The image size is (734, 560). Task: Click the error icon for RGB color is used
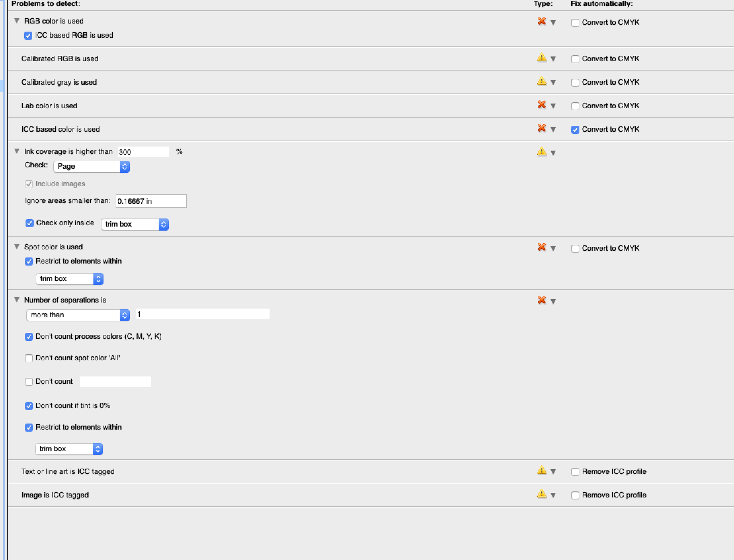coord(541,21)
